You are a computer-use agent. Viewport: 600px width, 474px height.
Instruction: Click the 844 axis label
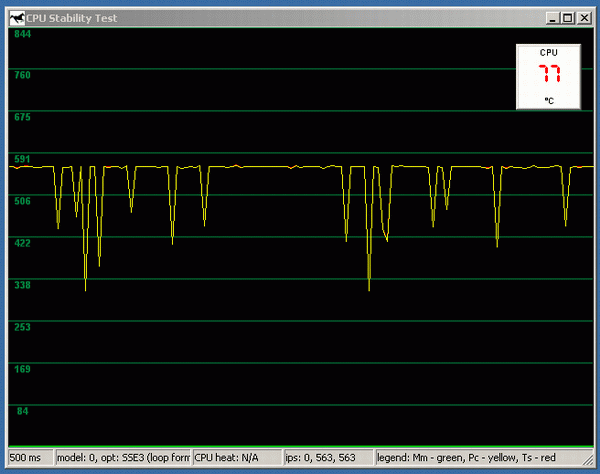pos(22,34)
